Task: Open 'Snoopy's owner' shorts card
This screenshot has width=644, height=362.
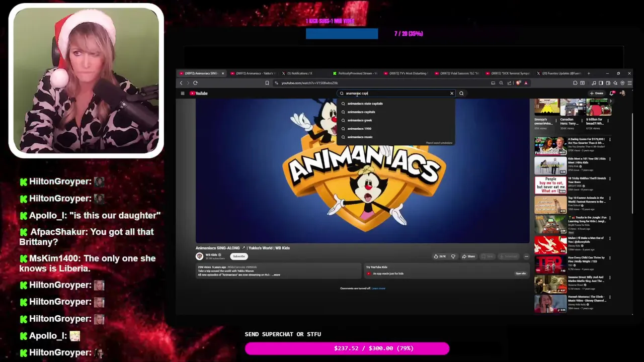Action: point(546,115)
